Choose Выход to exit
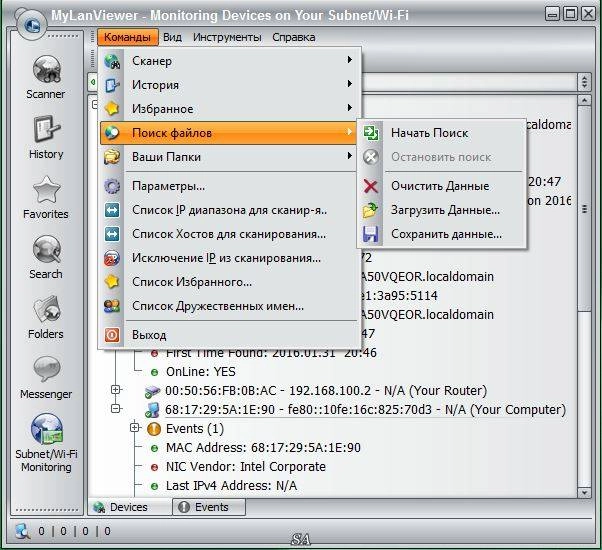Image resolution: width=602 pixels, height=550 pixels. tap(228, 335)
